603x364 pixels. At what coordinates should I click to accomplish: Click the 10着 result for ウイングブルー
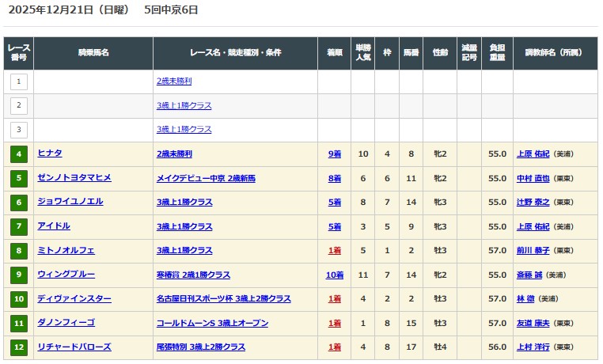tap(335, 275)
